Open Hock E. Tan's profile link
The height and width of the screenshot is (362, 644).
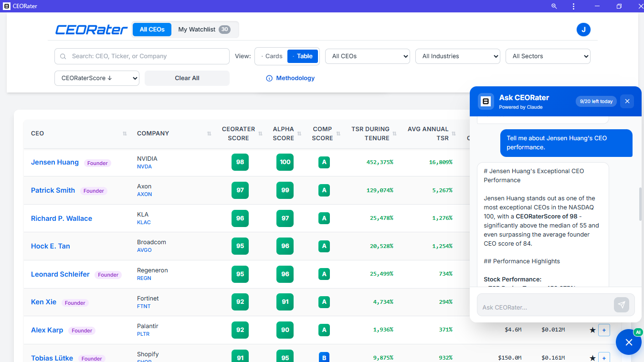pos(51,246)
